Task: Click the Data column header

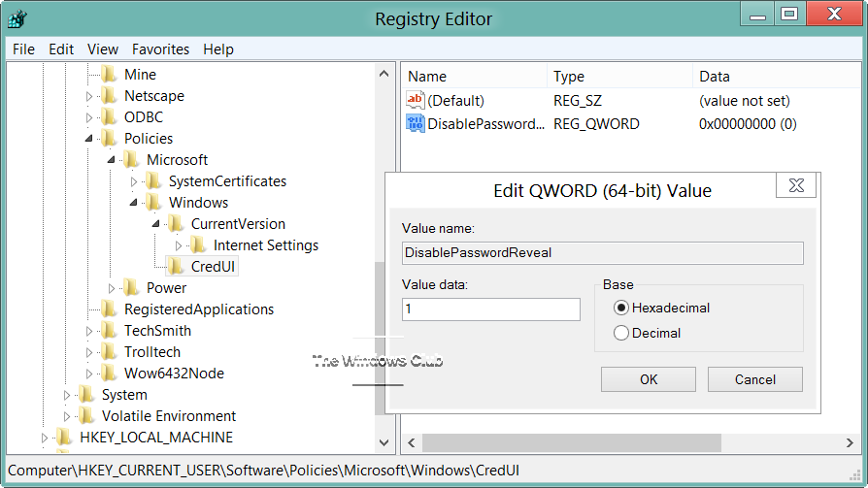Action: 714,77
